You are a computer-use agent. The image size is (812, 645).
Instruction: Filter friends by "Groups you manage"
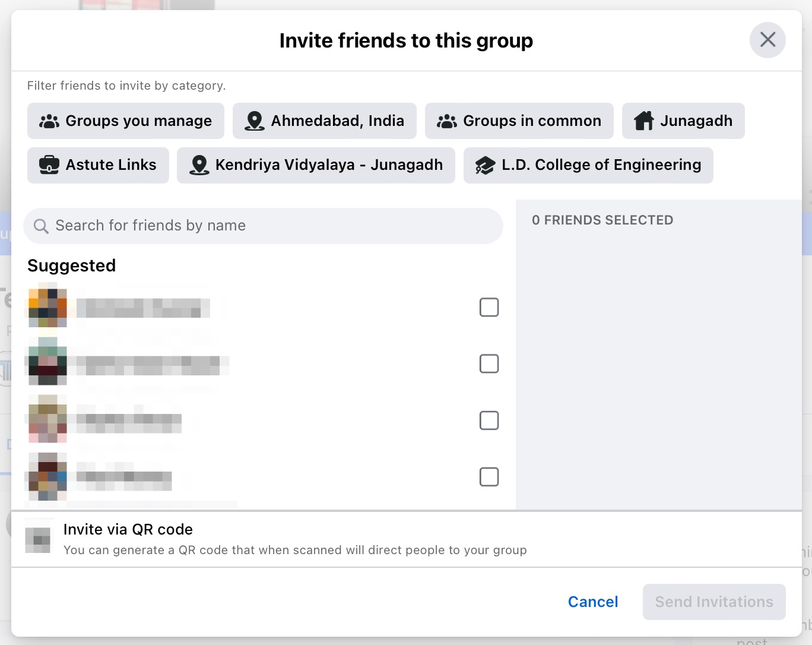tap(125, 121)
